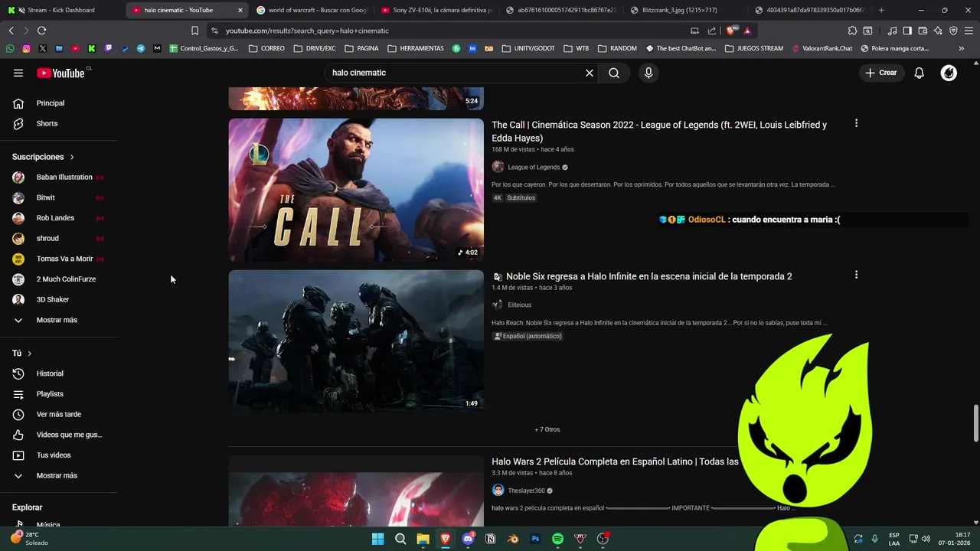Open the Kick bookmark icon
Viewport: 980px width, 551px height.
coord(92,48)
